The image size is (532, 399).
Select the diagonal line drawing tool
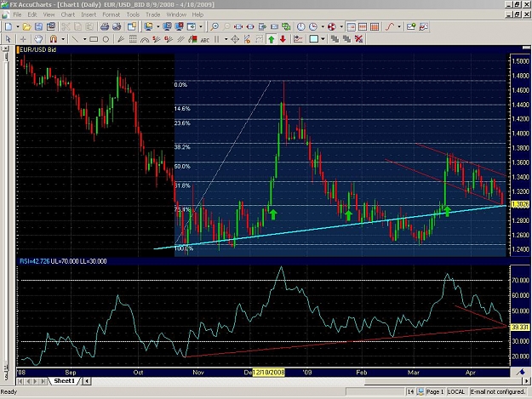pos(75,39)
